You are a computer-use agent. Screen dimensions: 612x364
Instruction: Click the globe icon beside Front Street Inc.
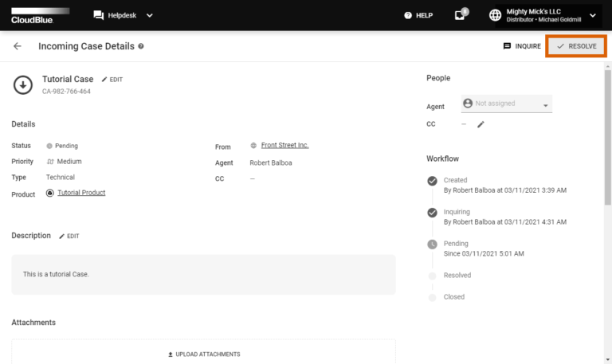tap(253, 146)
